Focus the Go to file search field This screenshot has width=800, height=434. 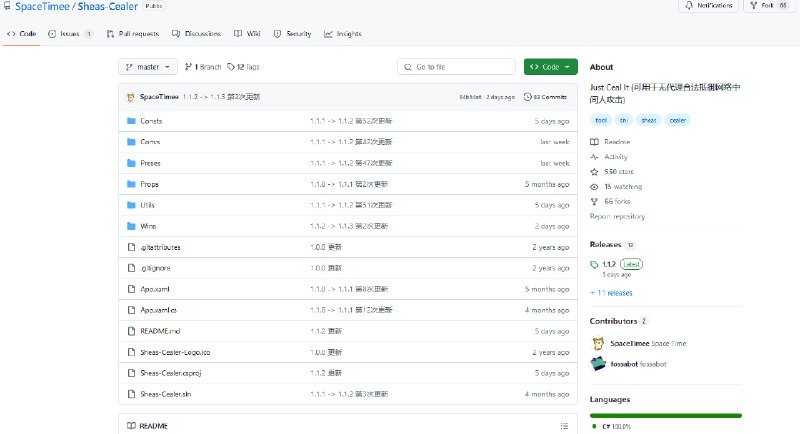click(456, 67)
